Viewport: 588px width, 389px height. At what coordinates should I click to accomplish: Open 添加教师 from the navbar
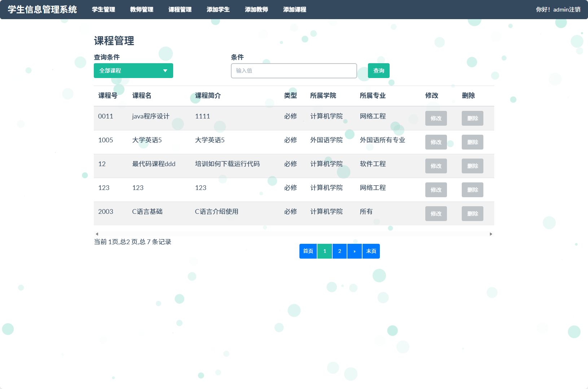point(256,10)
